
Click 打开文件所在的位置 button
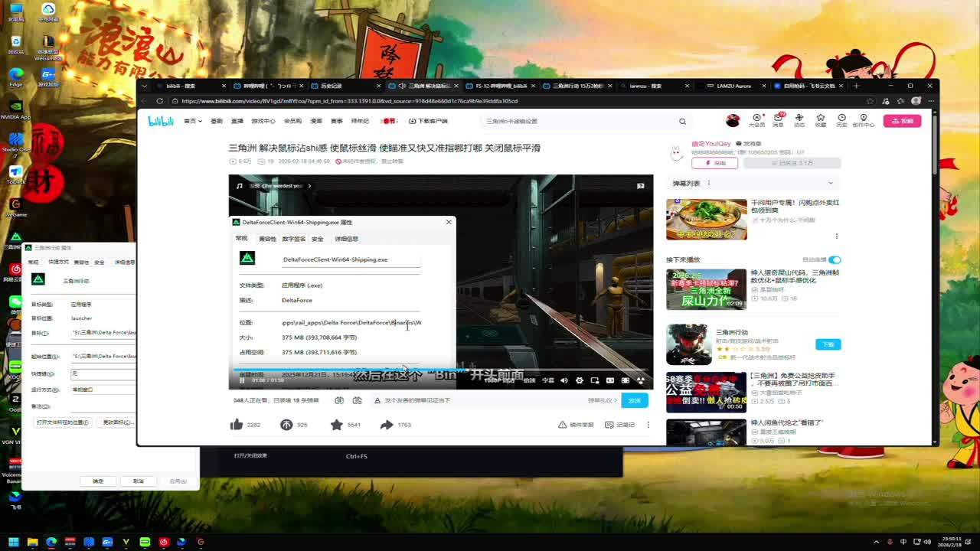[x=63, y=422]
